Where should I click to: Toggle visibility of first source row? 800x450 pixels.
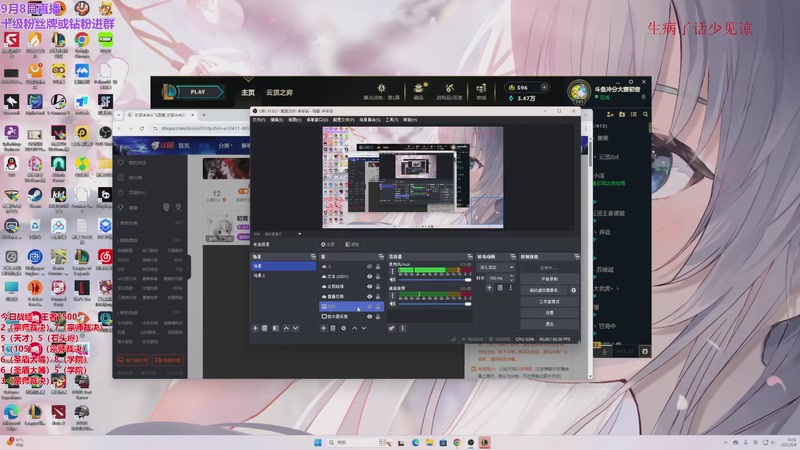coord(370,266)
